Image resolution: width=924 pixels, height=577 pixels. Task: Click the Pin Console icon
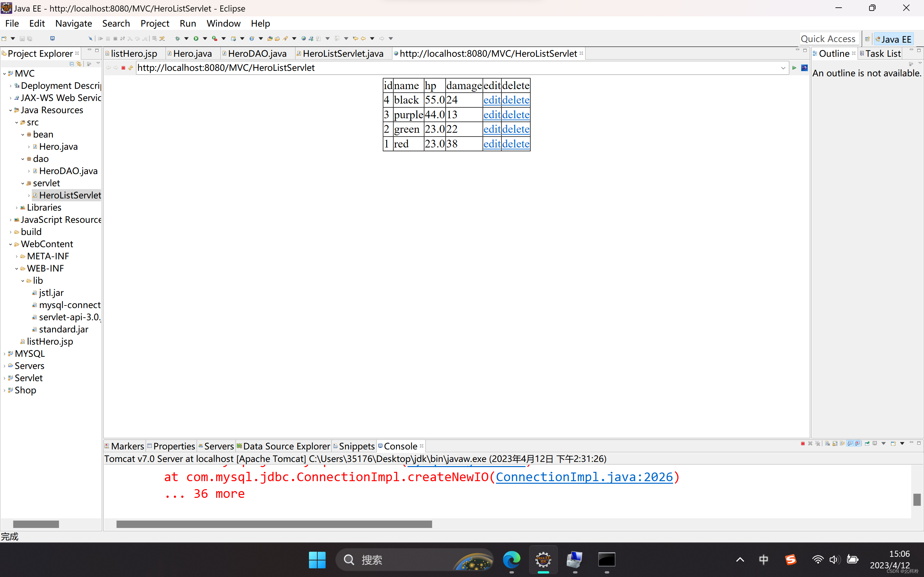pos(867,443)
